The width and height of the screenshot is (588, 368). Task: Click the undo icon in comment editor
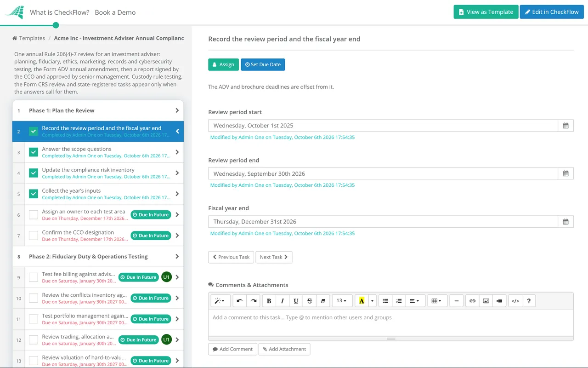[x=239, y=301]
